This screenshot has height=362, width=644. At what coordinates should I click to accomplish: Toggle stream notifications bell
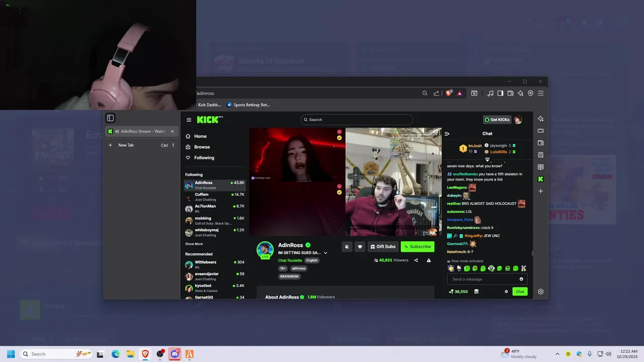347,247
